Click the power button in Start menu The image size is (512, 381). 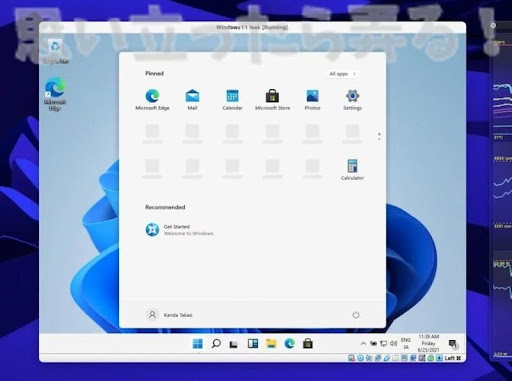pyautogui.click(x=356, y=315)
